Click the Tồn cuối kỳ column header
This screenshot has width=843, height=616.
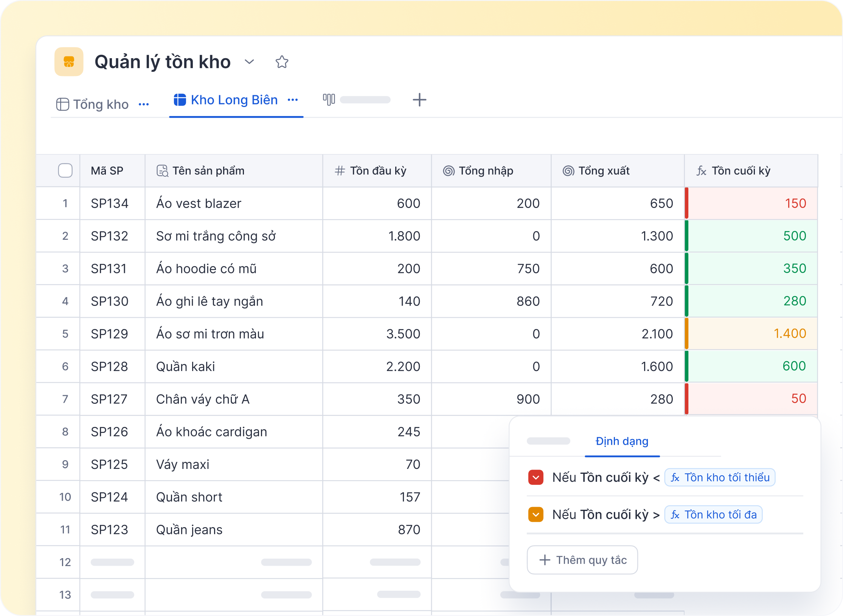pyautogui.click(x=741, y=171)
